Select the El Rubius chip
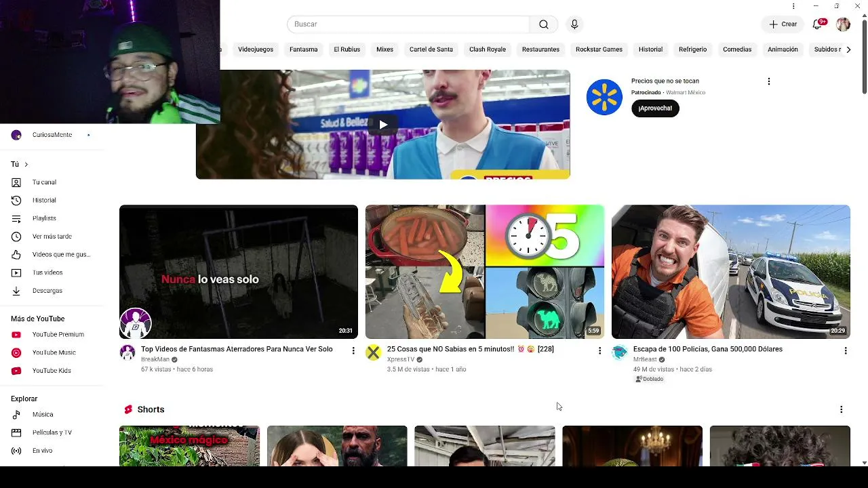Screen dimensions: 868x488 click(347, 49)
